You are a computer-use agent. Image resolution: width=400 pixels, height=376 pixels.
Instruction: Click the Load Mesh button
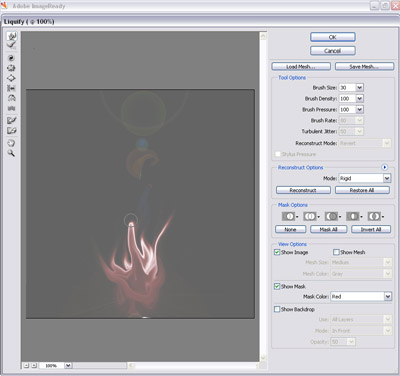click(301, 66)
